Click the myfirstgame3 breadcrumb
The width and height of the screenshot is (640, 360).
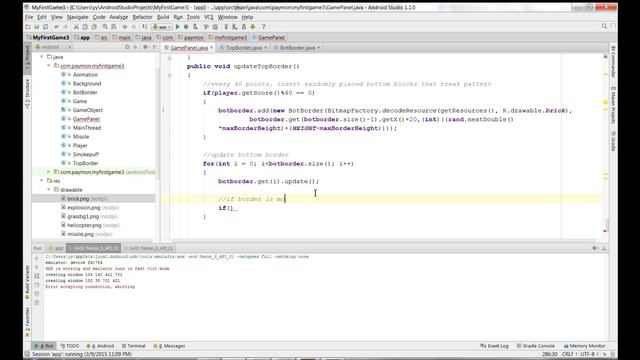pos(228,38)
